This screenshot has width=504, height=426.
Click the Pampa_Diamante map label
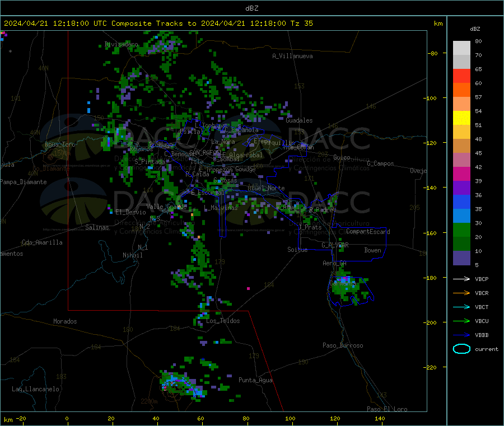click(x=23, y=182)
